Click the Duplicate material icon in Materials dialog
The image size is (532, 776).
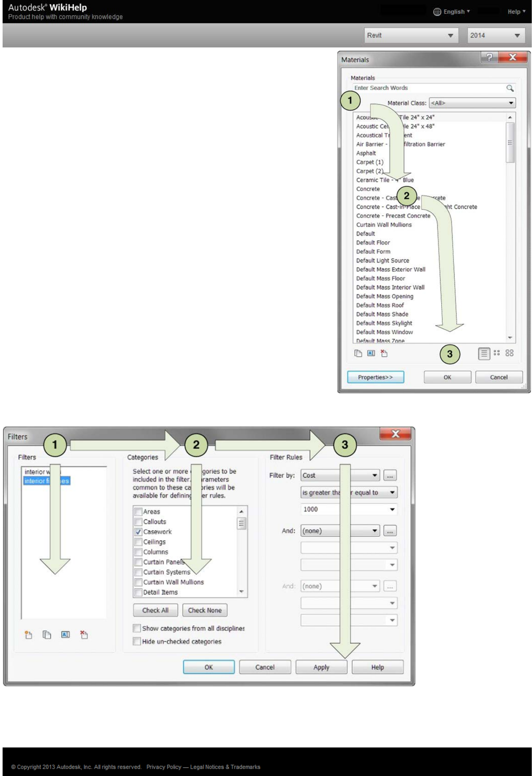tap(358, 354)
